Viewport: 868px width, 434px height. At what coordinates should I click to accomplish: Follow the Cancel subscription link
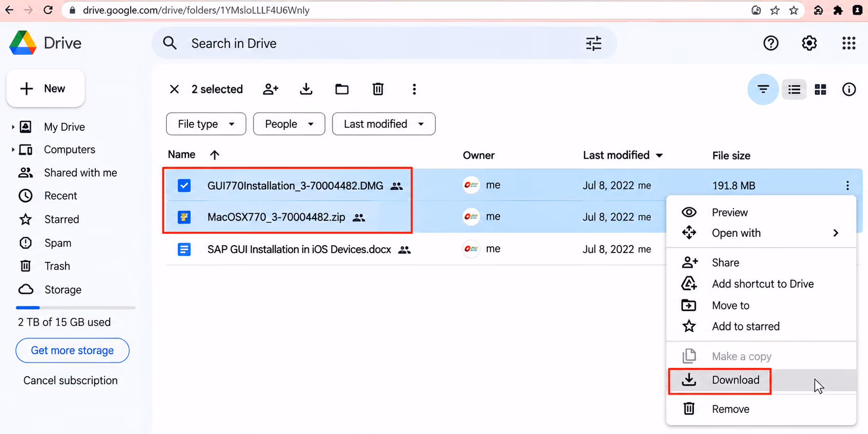[x=70, y=381]
